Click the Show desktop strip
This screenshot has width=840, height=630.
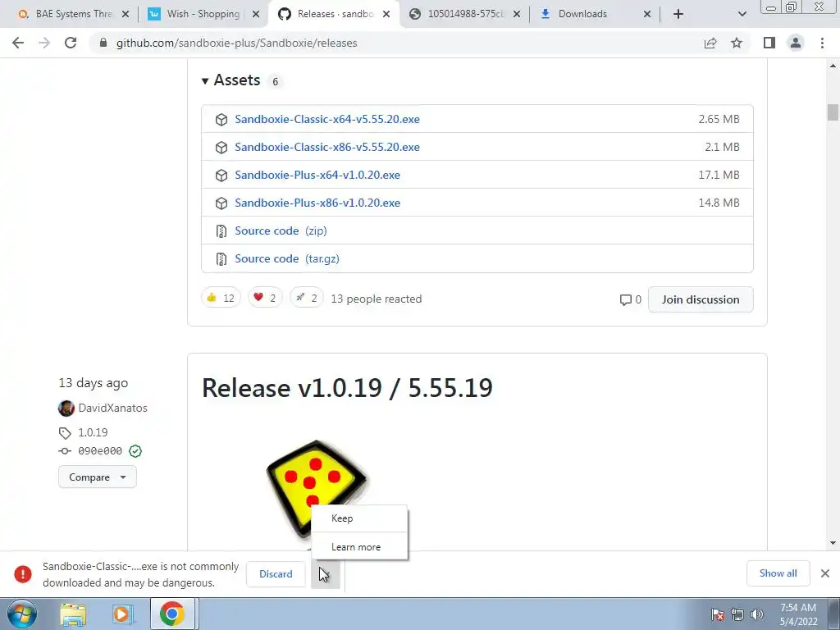(x=834, y=614)
